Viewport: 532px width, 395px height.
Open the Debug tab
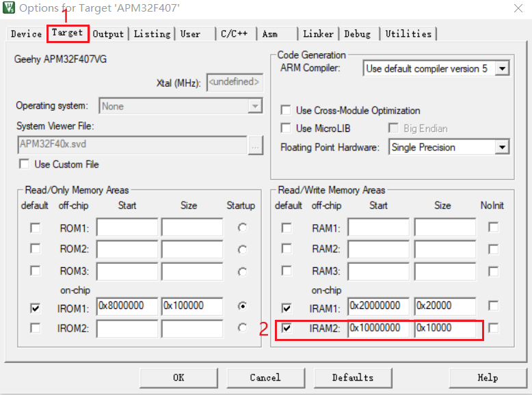(x=358, y=33)
